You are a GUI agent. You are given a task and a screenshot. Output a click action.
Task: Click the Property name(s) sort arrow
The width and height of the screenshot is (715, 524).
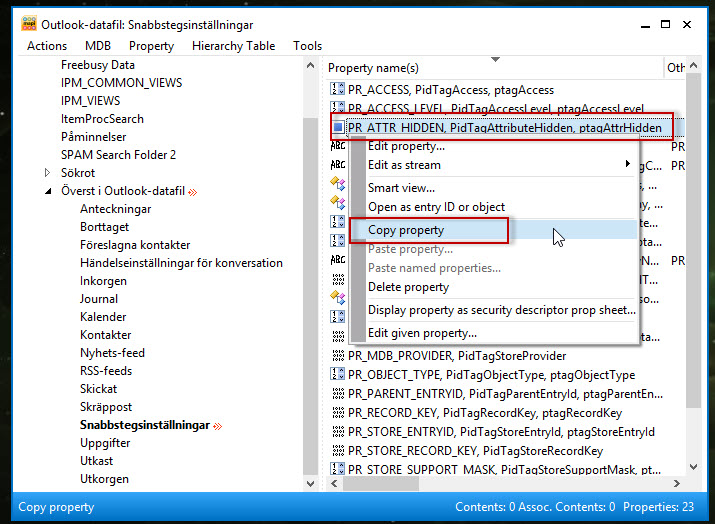point(495,59)
